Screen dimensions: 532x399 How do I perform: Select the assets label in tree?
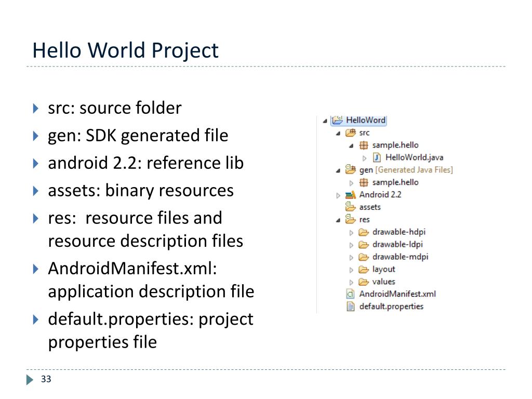click(x=370, y=207)
